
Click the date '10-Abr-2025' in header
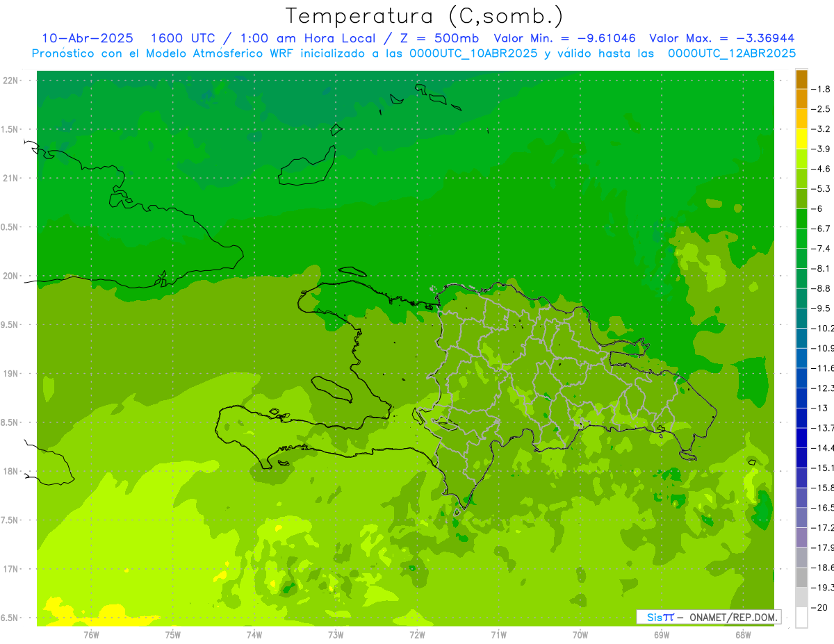click(x=88, y=38)
